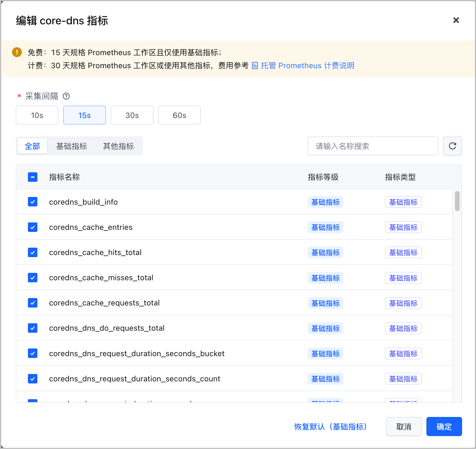Toggle the select-all checkbox in the table header
The width and height of the screenshot is (476, 449).
click(x=33, y=177)
